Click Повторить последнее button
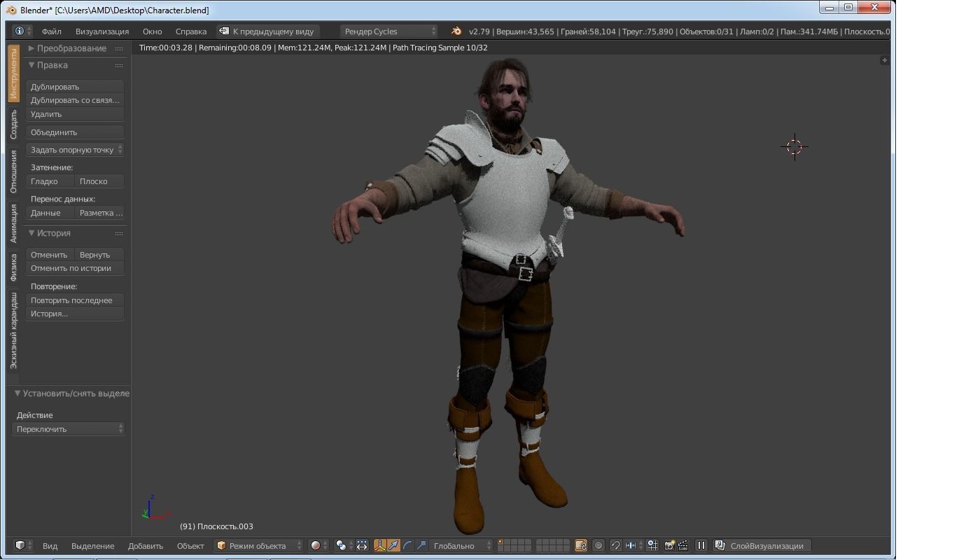Viewport: 966px width, 560px height. 76,300
